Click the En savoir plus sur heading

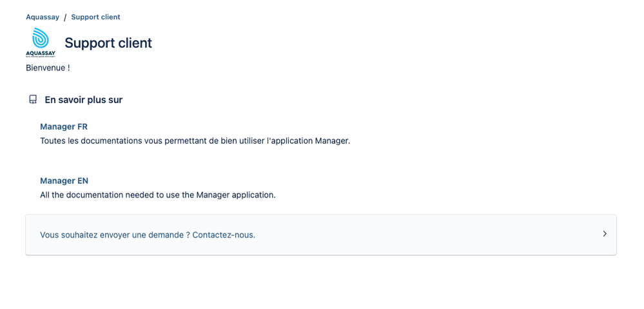[x=83, y=100]
